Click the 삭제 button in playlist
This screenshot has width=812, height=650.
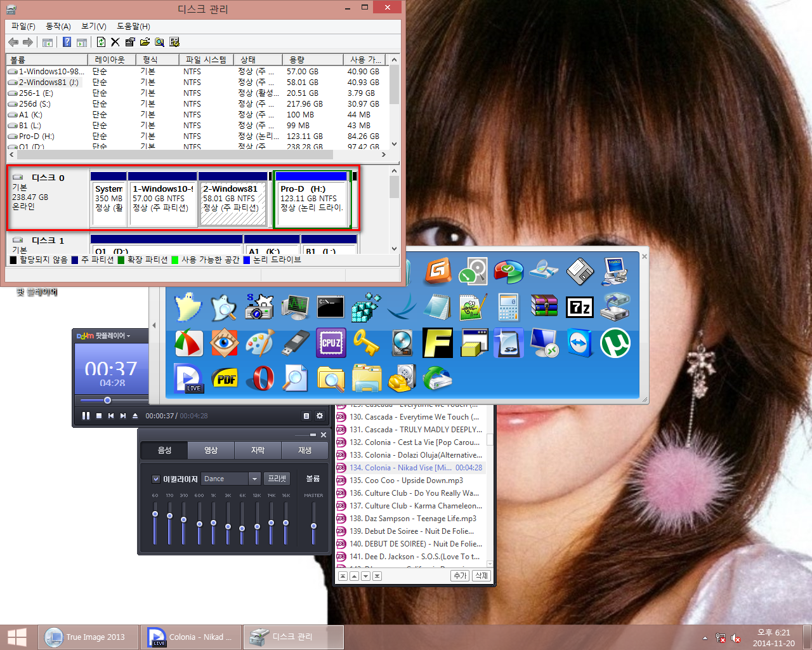pos(481,576)
